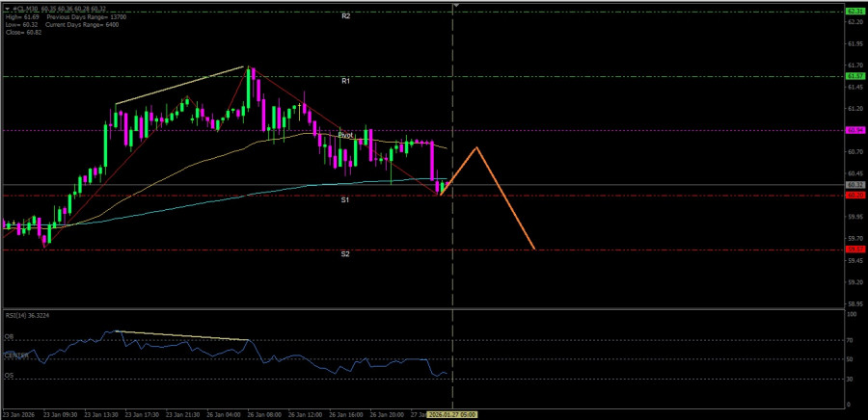Select the OS oversold label in RSI panel
The height and width of the screenshot is (420, 868).
[9, 376]
